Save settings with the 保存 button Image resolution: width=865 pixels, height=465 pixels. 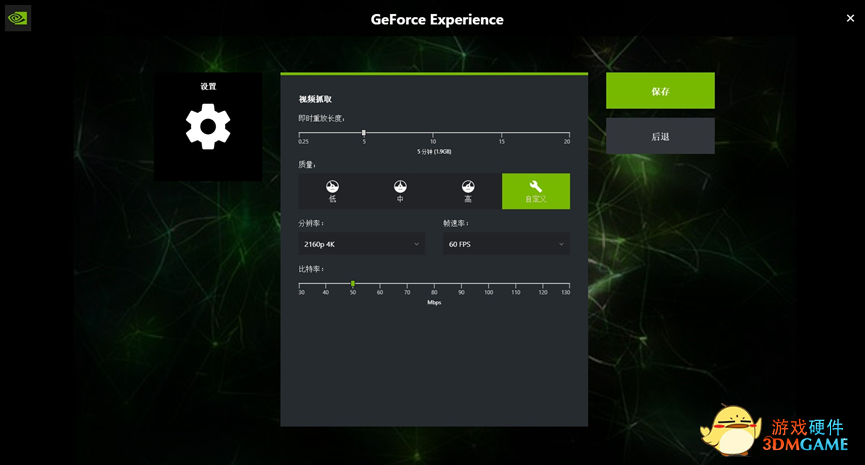(x=660, y=90)
